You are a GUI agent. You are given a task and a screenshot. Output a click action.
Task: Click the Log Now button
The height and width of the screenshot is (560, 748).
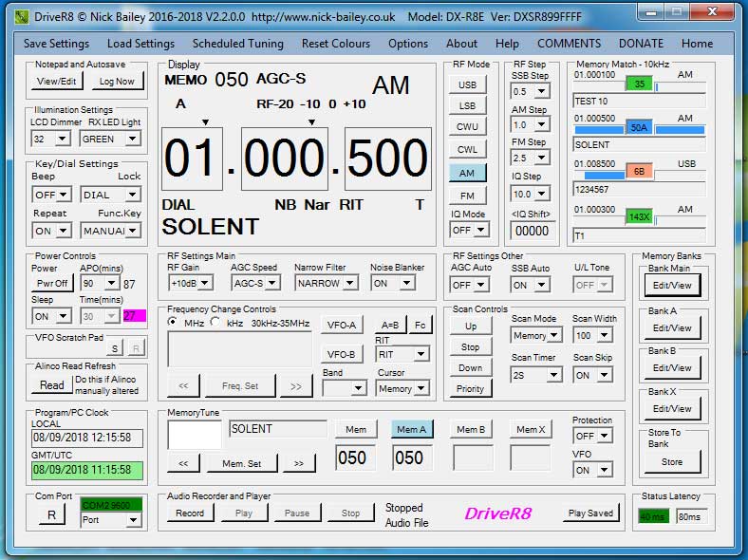click(x=117, y=81)
